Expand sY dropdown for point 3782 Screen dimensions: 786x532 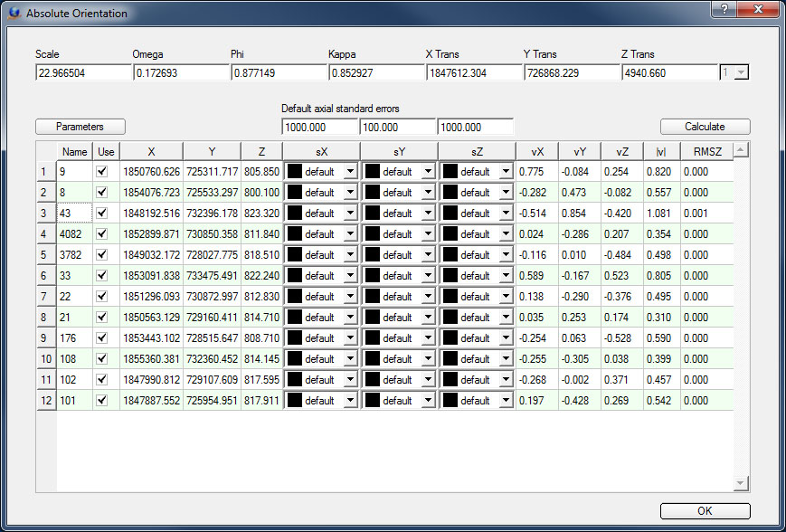[428, 255]
